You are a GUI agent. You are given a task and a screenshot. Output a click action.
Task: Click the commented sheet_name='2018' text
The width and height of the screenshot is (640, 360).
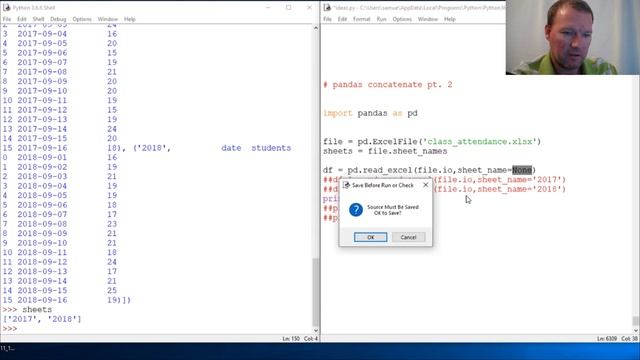[x=522, y=189]
